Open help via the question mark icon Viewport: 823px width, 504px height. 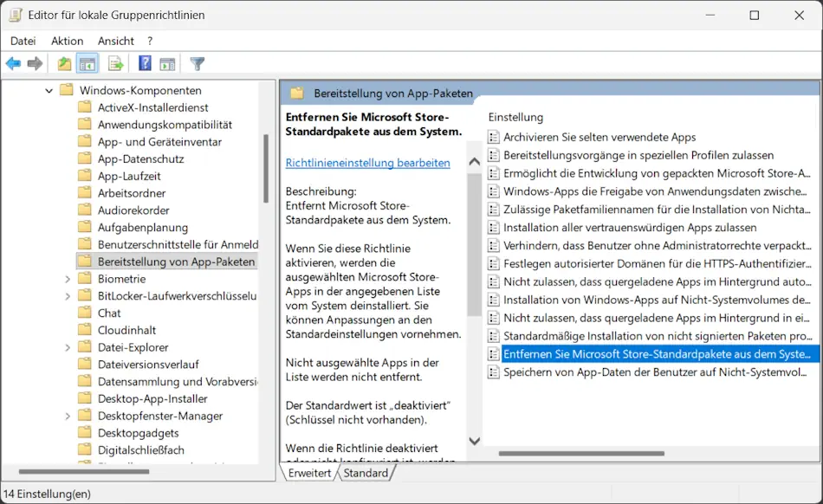point(145,63)
